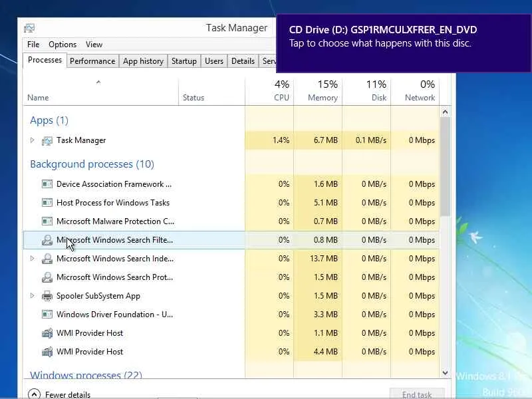Open the File menu
Image resolution: width=532 pixels, height=399 pixels.
click(33, 45)
